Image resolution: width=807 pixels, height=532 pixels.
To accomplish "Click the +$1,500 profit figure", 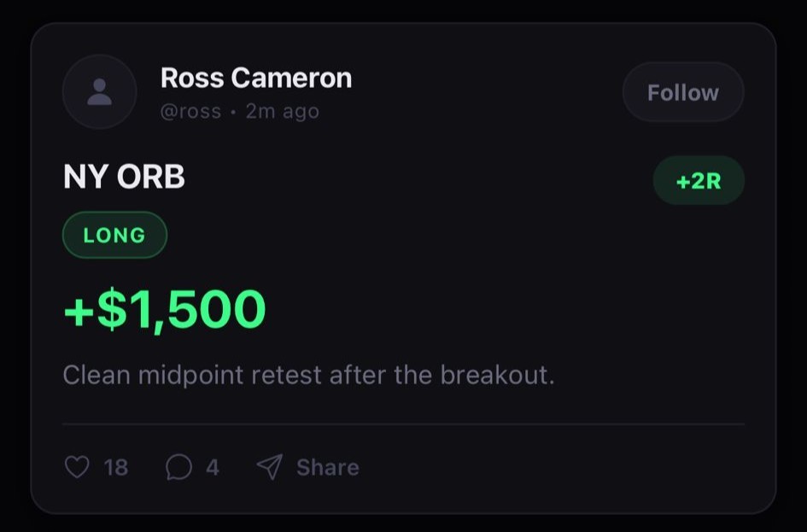I will pos(165,309).
